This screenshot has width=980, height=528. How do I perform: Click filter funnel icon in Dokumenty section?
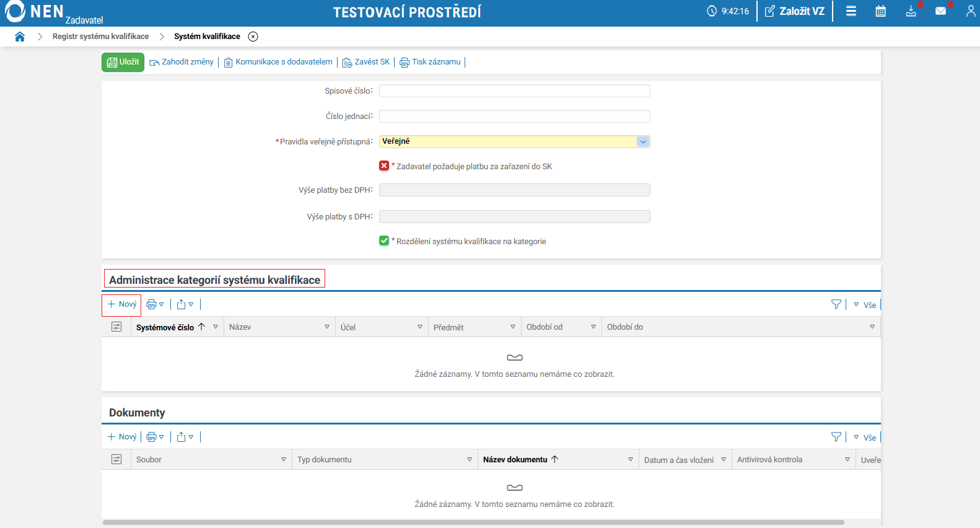pos(836,437)
